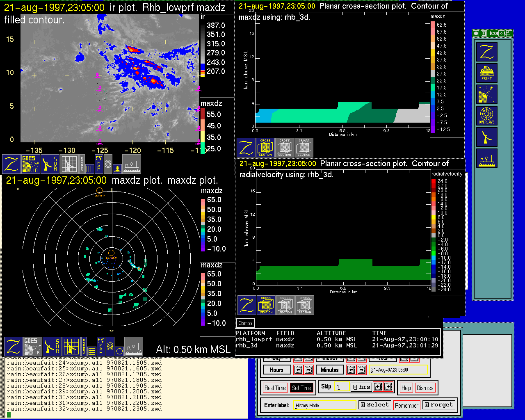Image resolution: width=525 pixels, height=420 pixels.
Task: Step Hours backward with the left arrow
Action: point(298,370)
